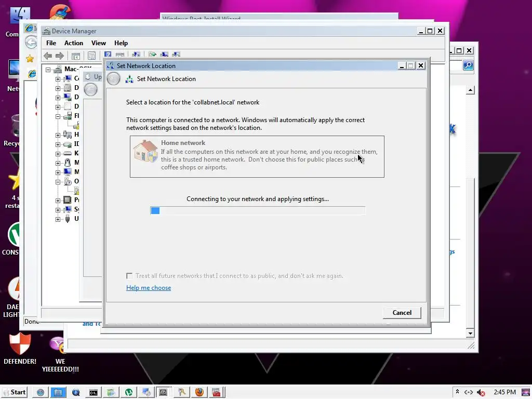The height and width of the screenshot is (399, 532).
Task: Open the Action menu in Device Manager
Action: [74, 43]
